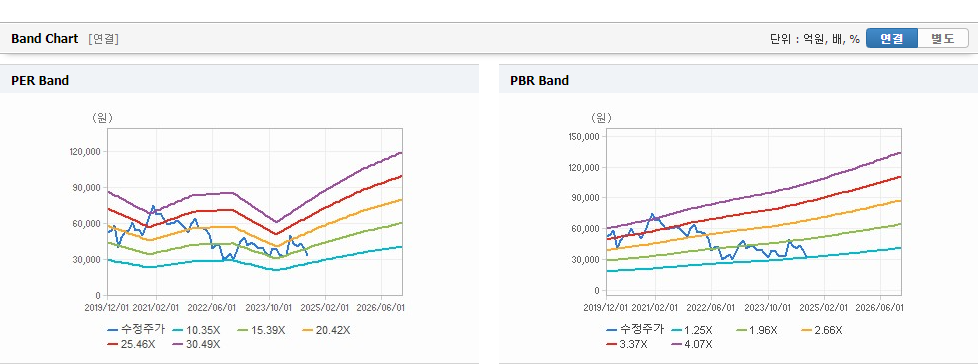978x364 pixels.
Task: Click the 20.42X orange legend entry
Action: coord(324,330)
